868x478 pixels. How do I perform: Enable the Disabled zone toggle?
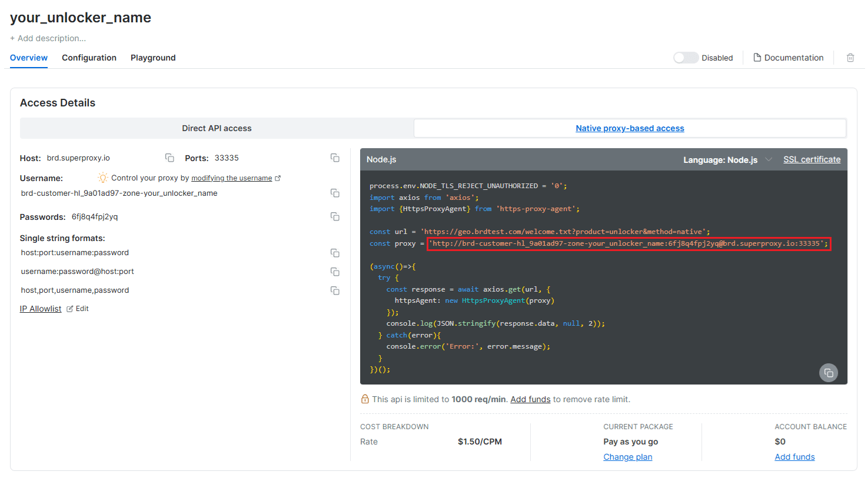[x=685, y=57]
